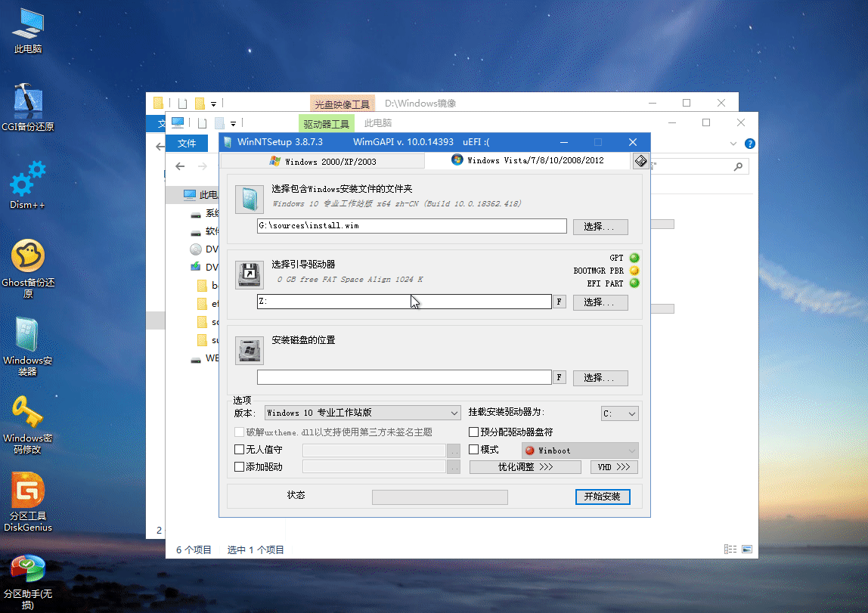This screenshot has width=868, height=613.
Task: Launch CGI备份还原 desktop shortcut
Action: point(28,107)
